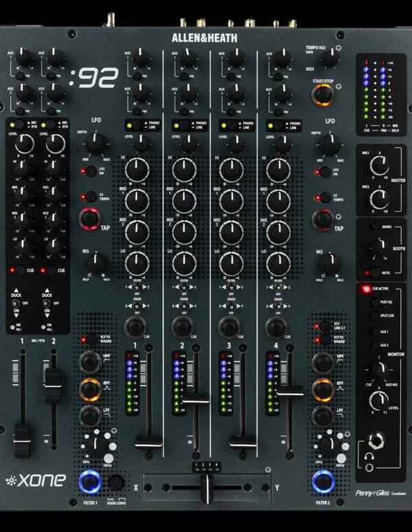The width and height of the screenshot is (412, 532).
Task: Cue channel 2 with its CUE button
Action: (182, 326)
